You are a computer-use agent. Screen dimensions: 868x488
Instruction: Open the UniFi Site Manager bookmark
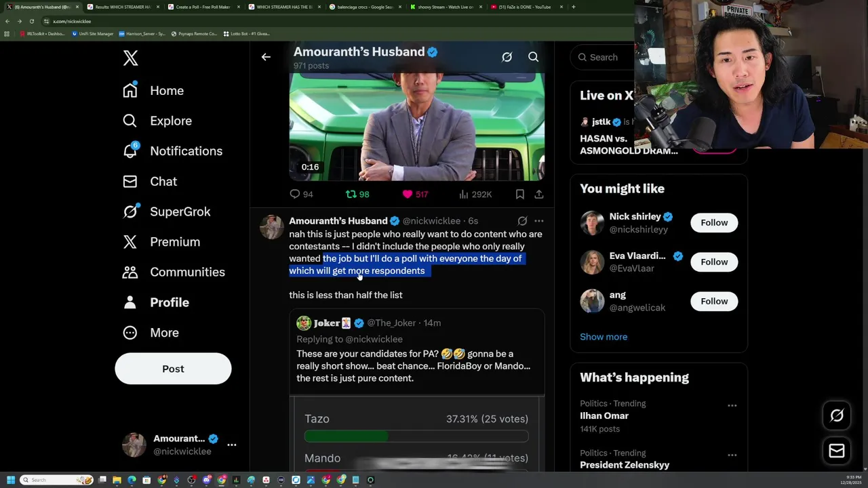click(x=93, y=33)
